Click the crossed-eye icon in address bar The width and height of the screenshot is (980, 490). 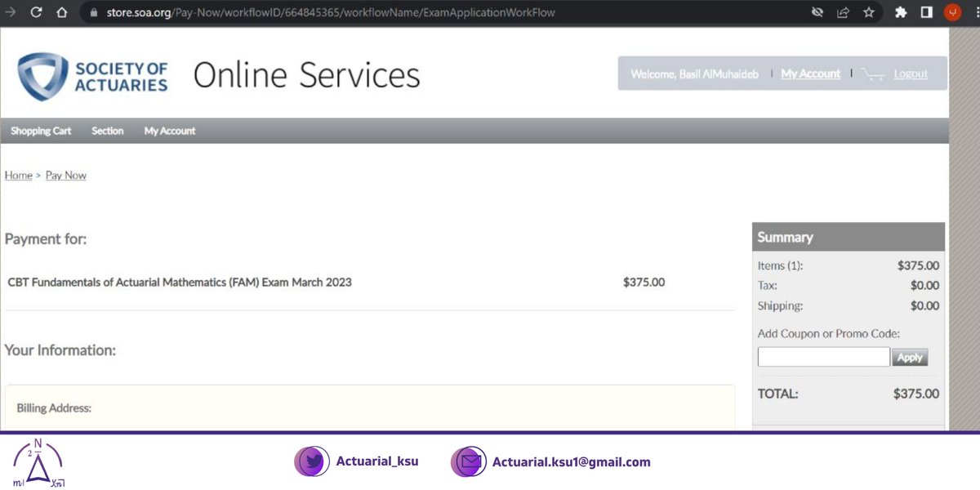click(817, 12)
